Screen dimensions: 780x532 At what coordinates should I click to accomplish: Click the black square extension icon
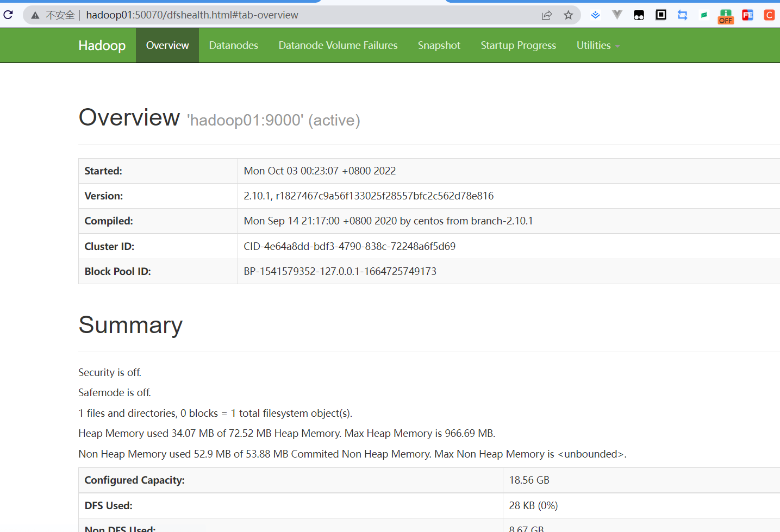point(660,15)
